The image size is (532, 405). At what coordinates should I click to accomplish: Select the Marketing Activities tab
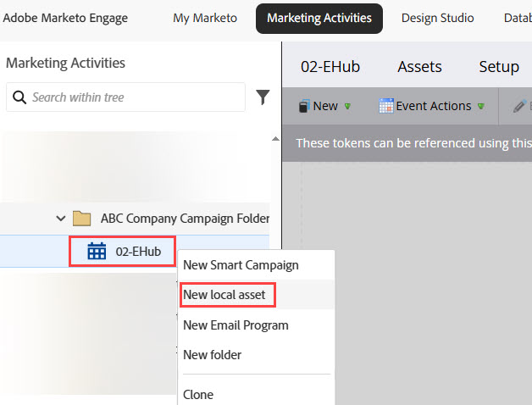[319, 19]
